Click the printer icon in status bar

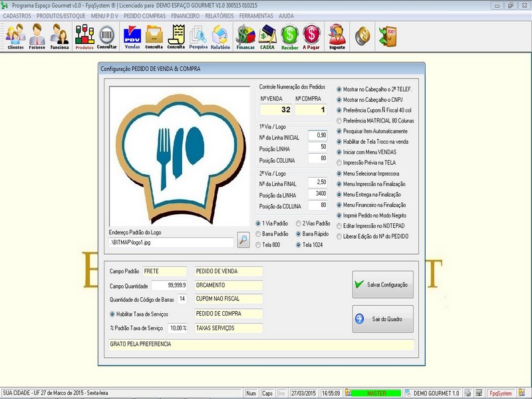468,393
